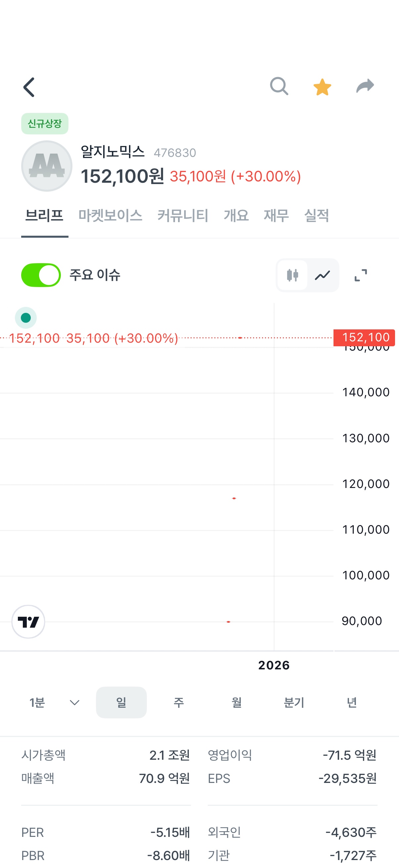The image size is (399, 868).
Task: Select the 분기 quarterly interval
Action: tap(294, 702)
